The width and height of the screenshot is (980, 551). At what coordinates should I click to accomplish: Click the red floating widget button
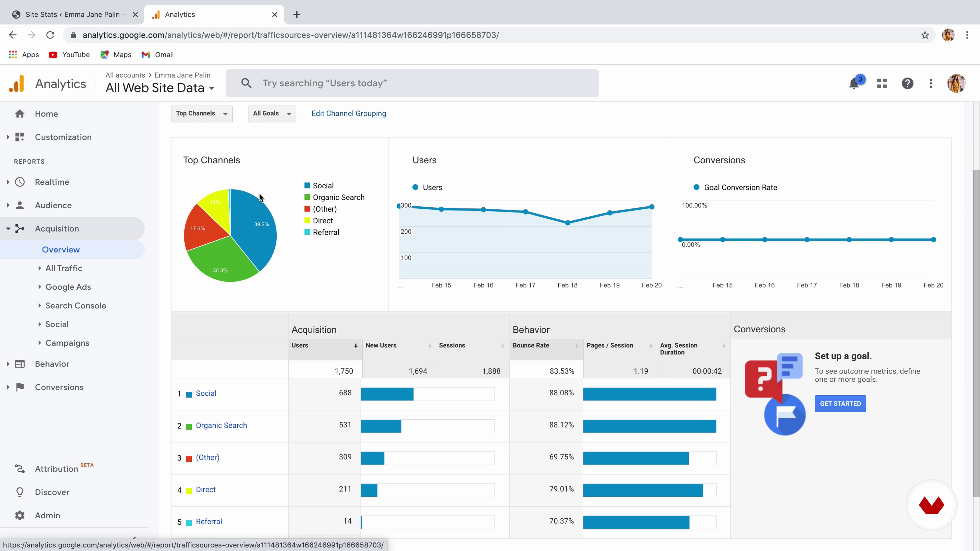click(x=931, y=505)
